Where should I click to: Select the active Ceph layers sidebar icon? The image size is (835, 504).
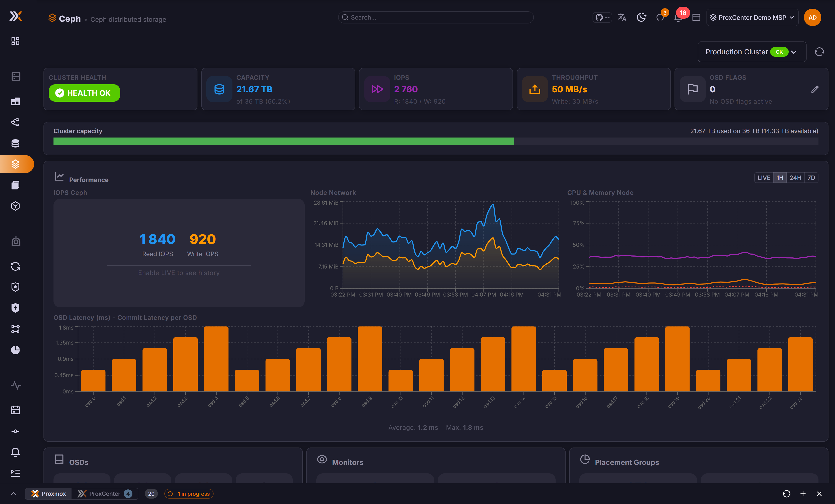16,164
